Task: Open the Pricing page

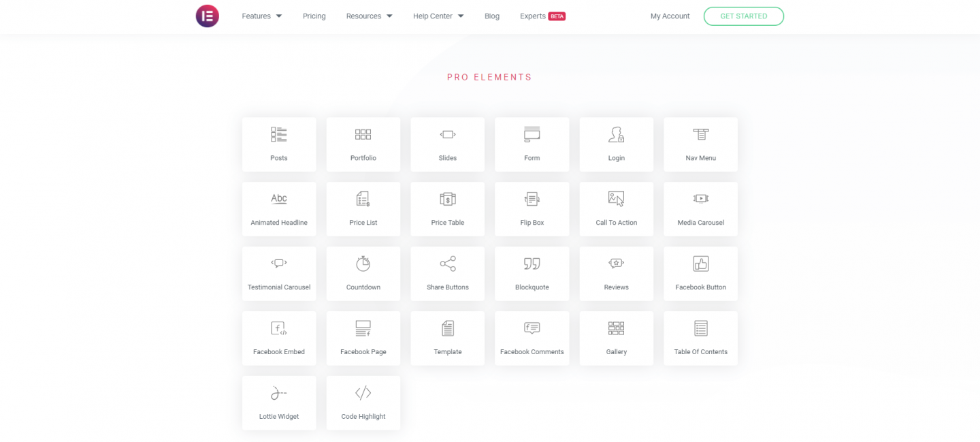Action: [314, 16]
